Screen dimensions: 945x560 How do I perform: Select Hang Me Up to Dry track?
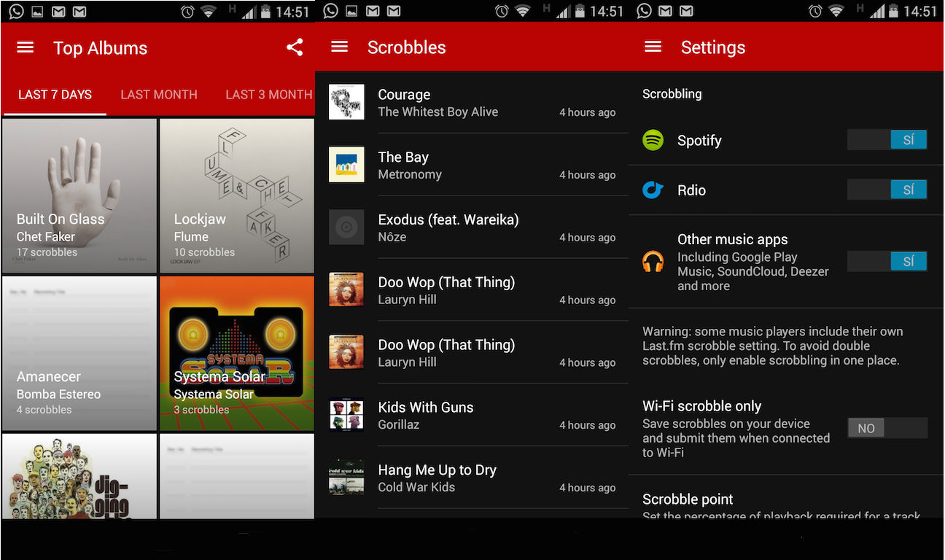click(472, 478)
